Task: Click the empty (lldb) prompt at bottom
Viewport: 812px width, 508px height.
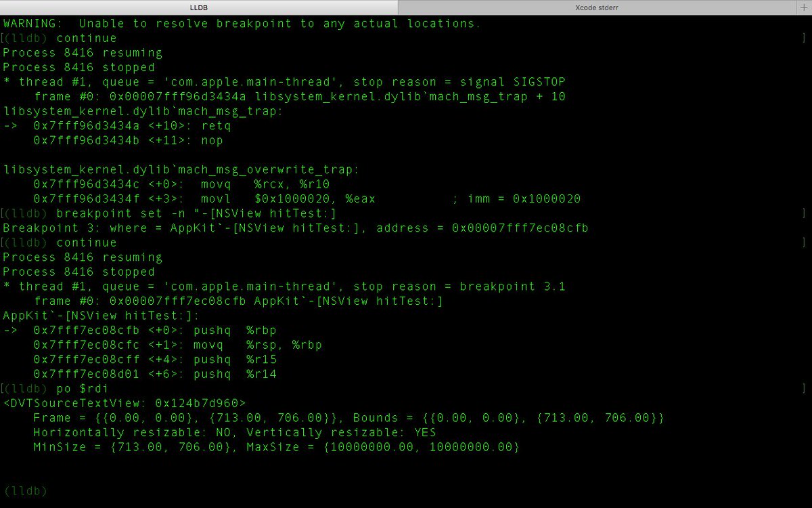Action: [x=25, y=490]
